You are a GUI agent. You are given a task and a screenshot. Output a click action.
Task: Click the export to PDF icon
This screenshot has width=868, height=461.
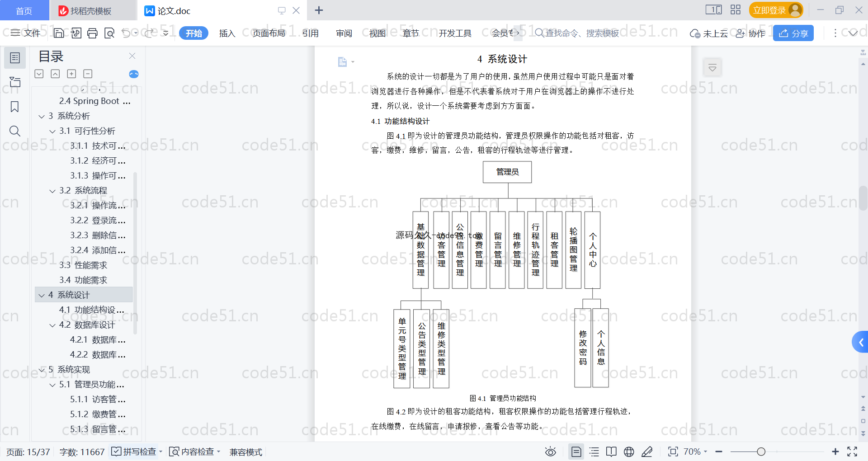tap(76, 33)
